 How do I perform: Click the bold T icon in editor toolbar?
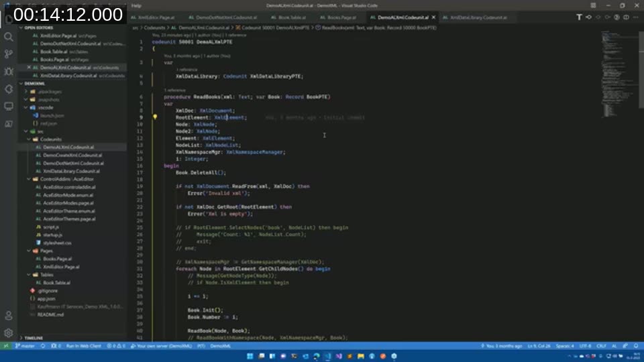click(579, 17)
